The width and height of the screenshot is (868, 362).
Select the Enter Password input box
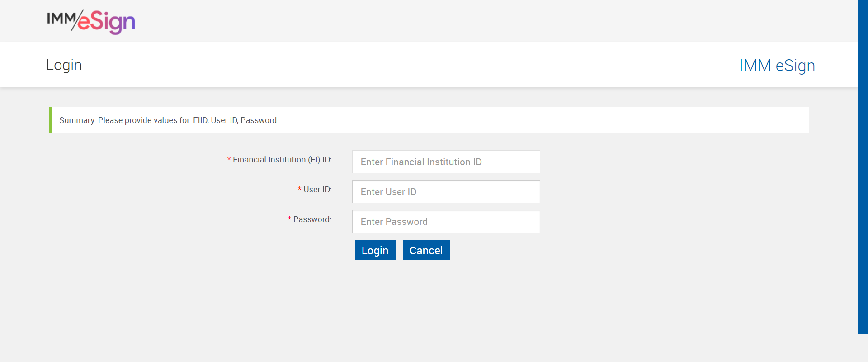[446, 222]
